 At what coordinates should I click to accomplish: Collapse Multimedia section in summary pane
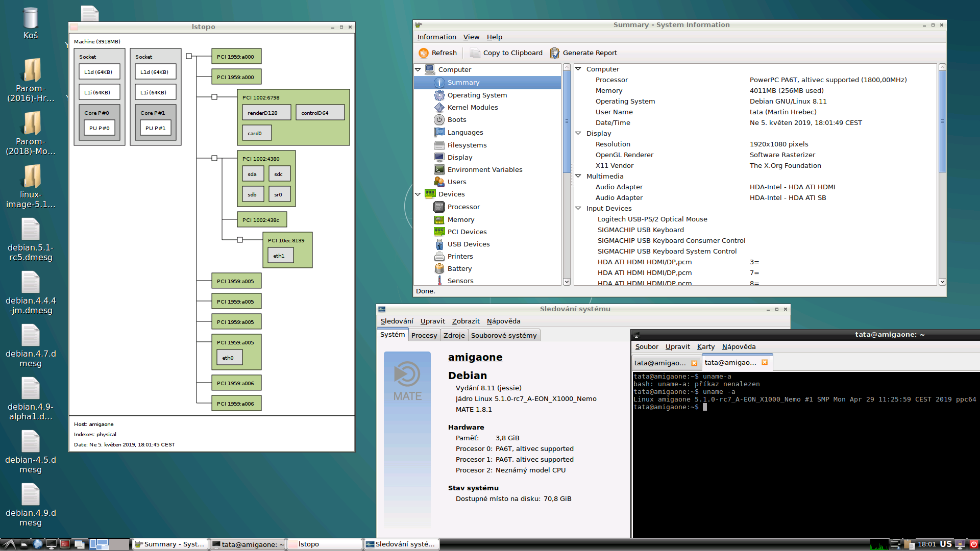click(x=578, y=176)
